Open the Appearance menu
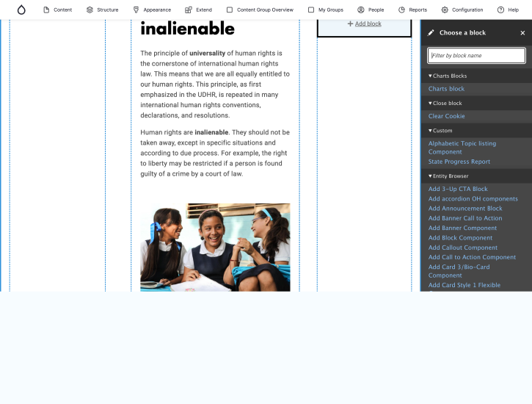This screenshot has width=532, height=404. 152,10
